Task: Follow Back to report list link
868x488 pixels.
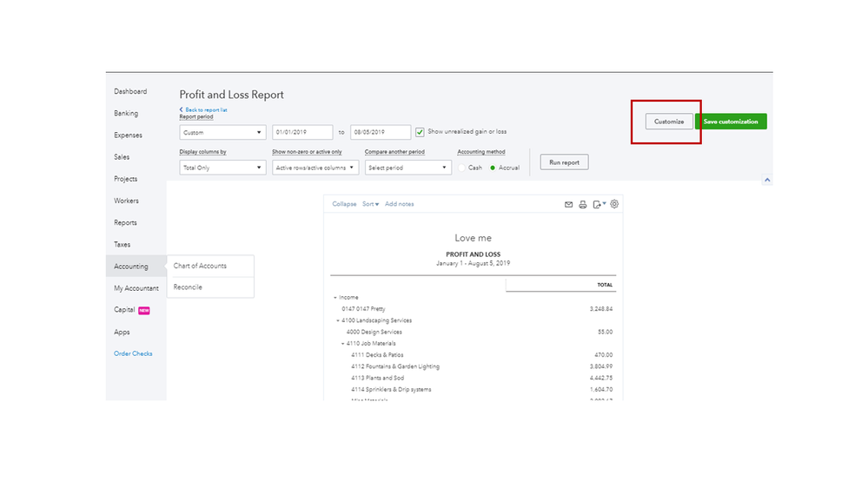Action: [x=205, y=110]
